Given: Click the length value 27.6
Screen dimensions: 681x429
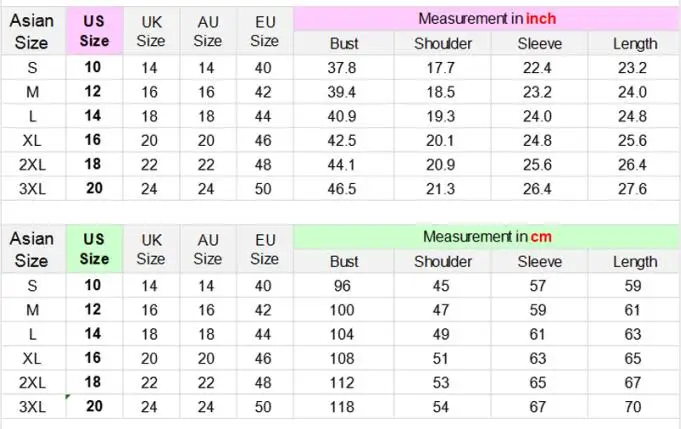Looking at the screenshot, I should (x=632, y=188).
